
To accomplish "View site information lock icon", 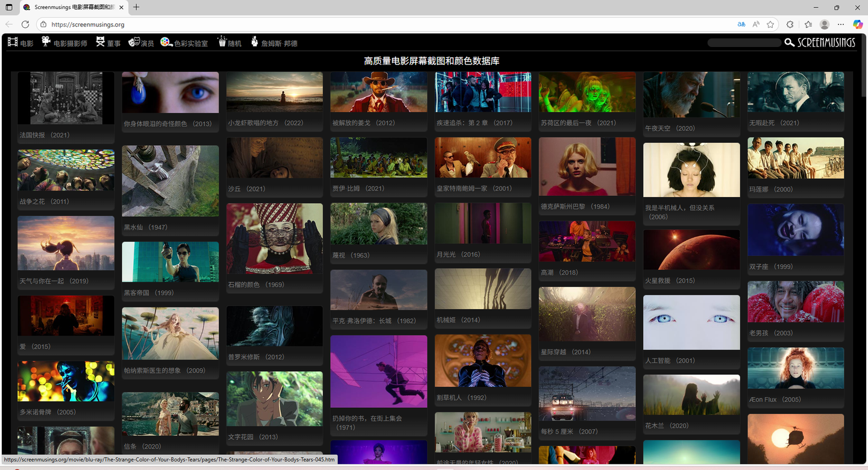I will click(43, 24).
